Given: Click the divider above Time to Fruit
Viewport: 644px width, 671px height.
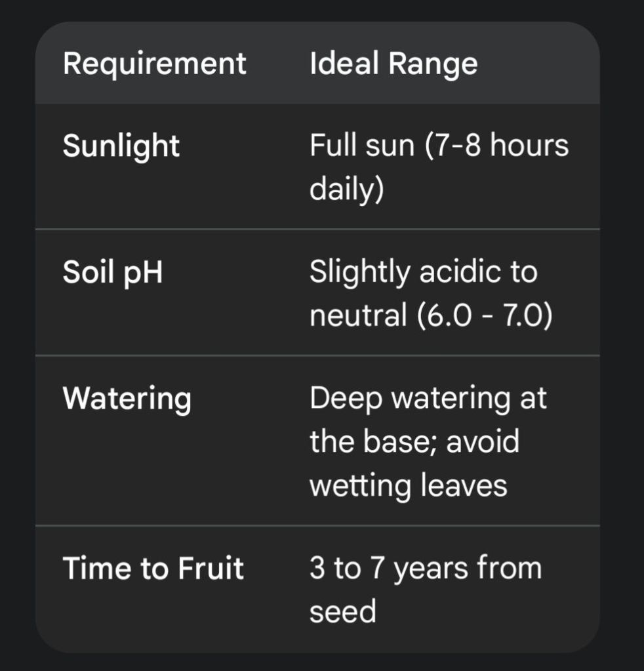Looking at the screenshot, I should 317,525.
